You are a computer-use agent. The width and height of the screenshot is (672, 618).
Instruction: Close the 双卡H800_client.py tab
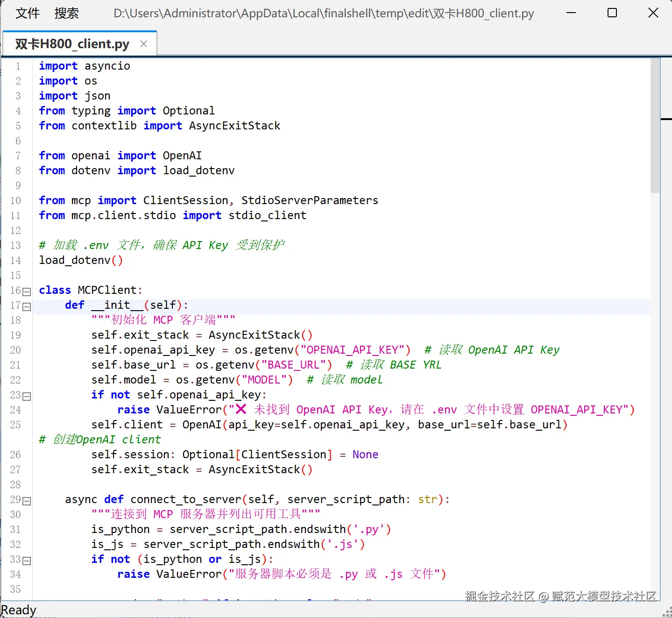144,44
